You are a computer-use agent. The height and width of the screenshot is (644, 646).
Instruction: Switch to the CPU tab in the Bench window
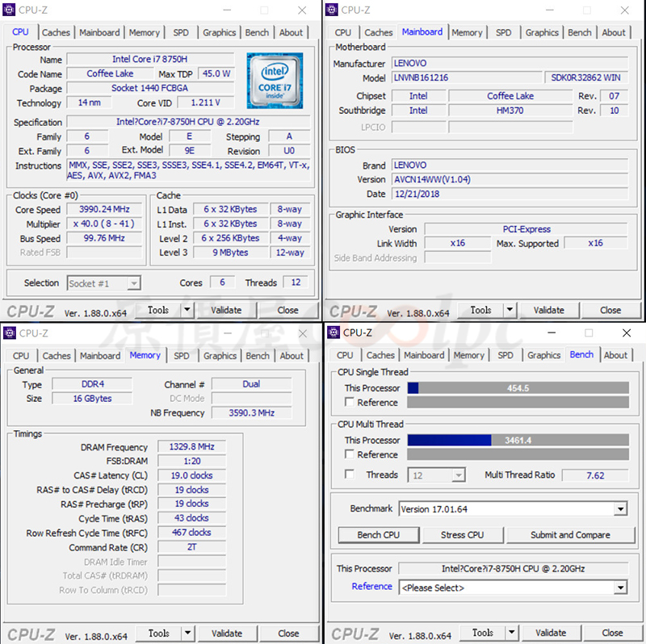point(345,355)
